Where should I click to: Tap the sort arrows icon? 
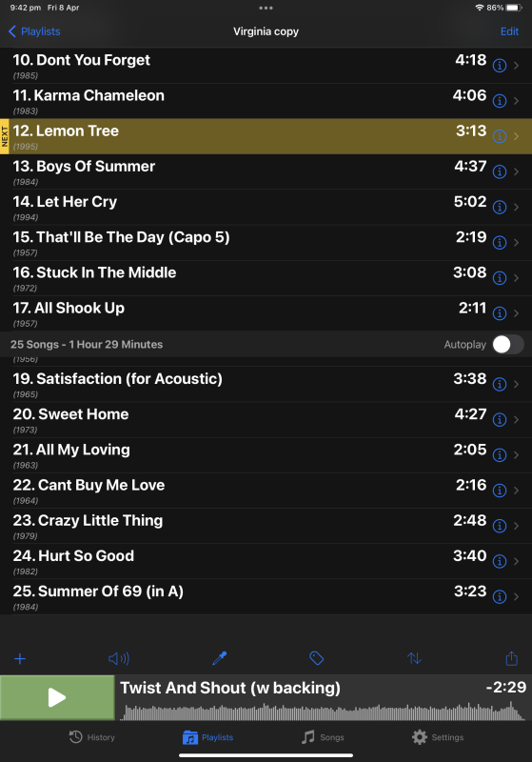(414, 658)
